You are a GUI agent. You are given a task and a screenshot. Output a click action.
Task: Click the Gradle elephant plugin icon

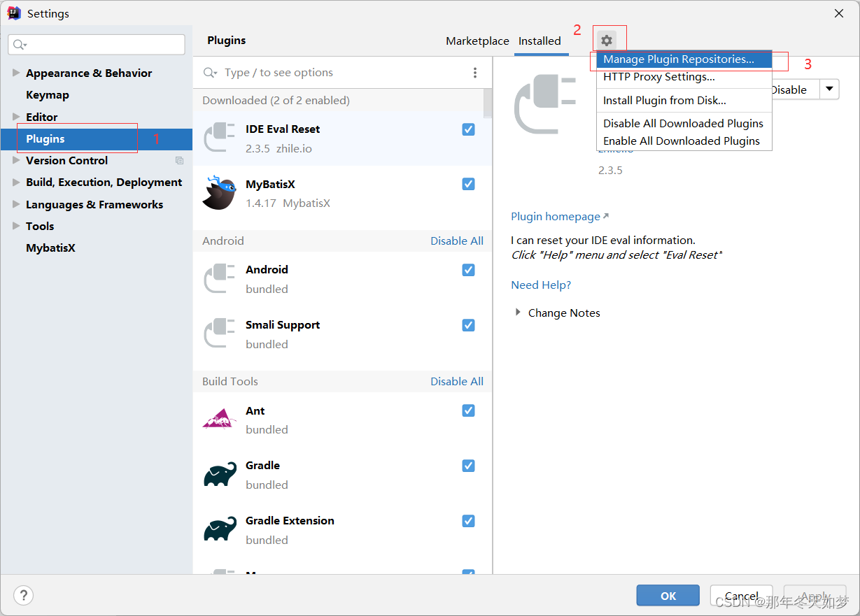tap(219, 475)
